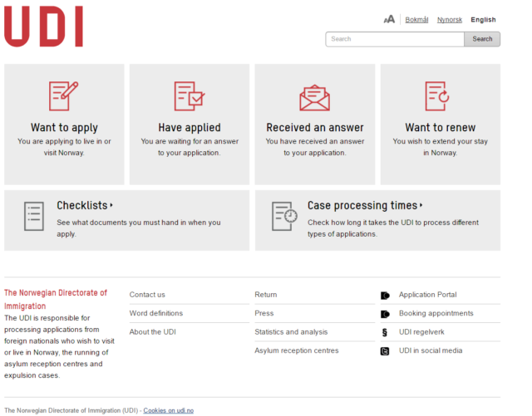
Task: Open the About the UDI link
Action: pos(153,332)
